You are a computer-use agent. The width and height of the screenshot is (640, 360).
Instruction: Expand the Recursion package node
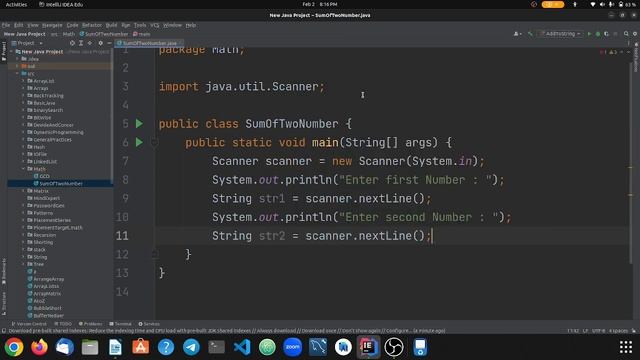tap(23, 235)
